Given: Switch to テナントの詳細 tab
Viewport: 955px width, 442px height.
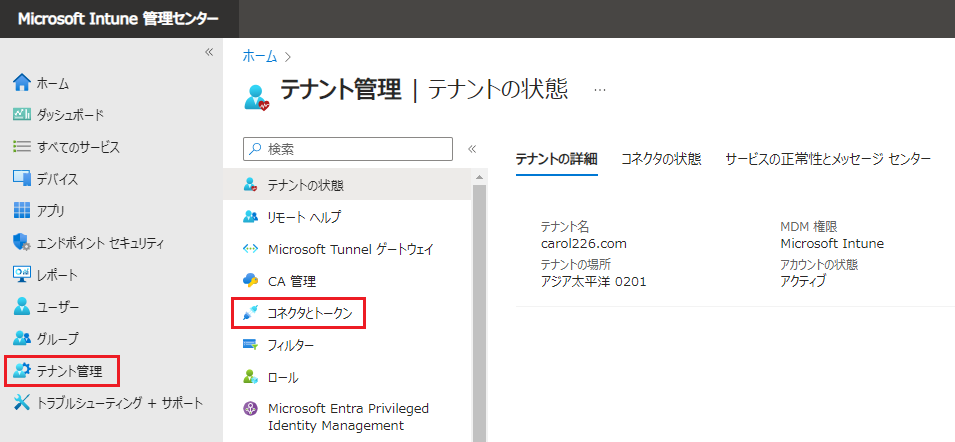Looking at the screenshot, I should pos(557,160).
